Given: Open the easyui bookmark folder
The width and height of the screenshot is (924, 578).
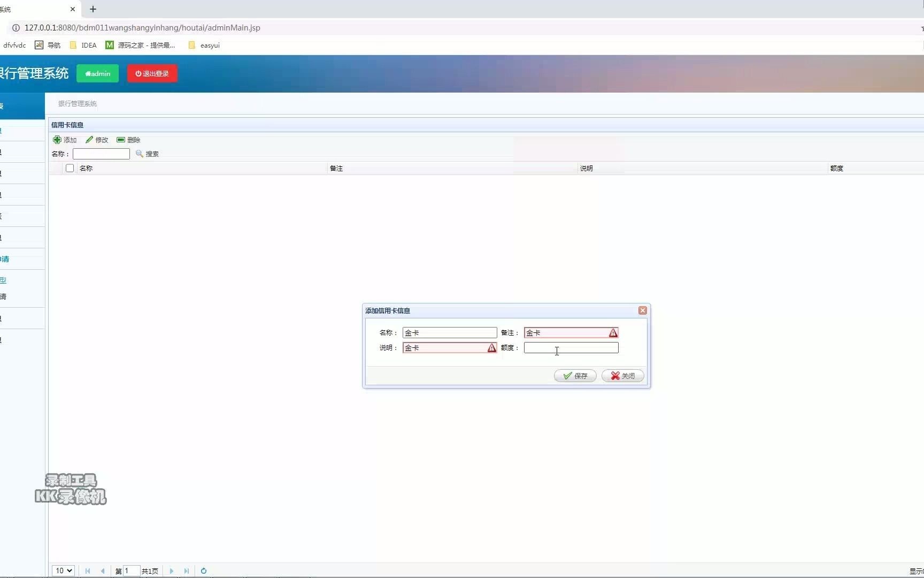Looking at the screenshot, I should pos(204,45).
